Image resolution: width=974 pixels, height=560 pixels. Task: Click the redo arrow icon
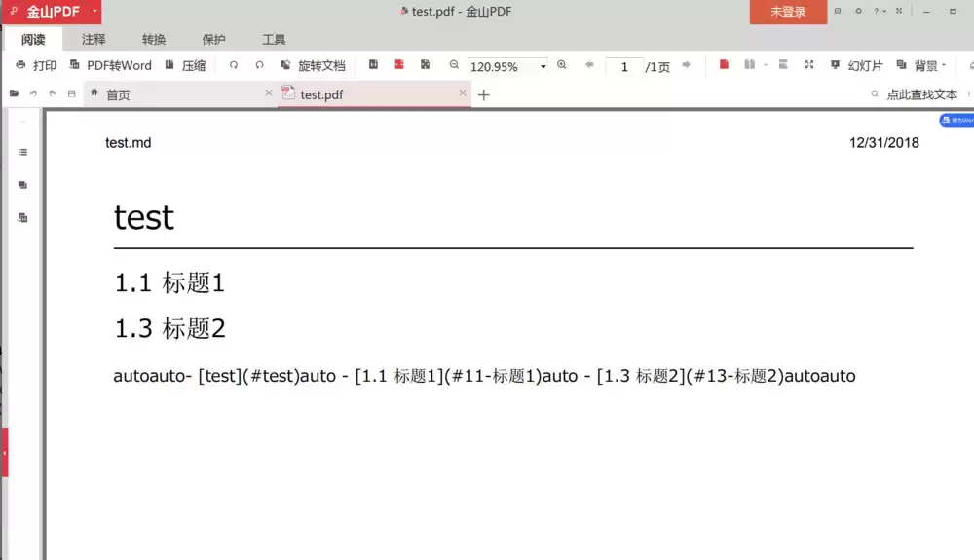(53, 93)
